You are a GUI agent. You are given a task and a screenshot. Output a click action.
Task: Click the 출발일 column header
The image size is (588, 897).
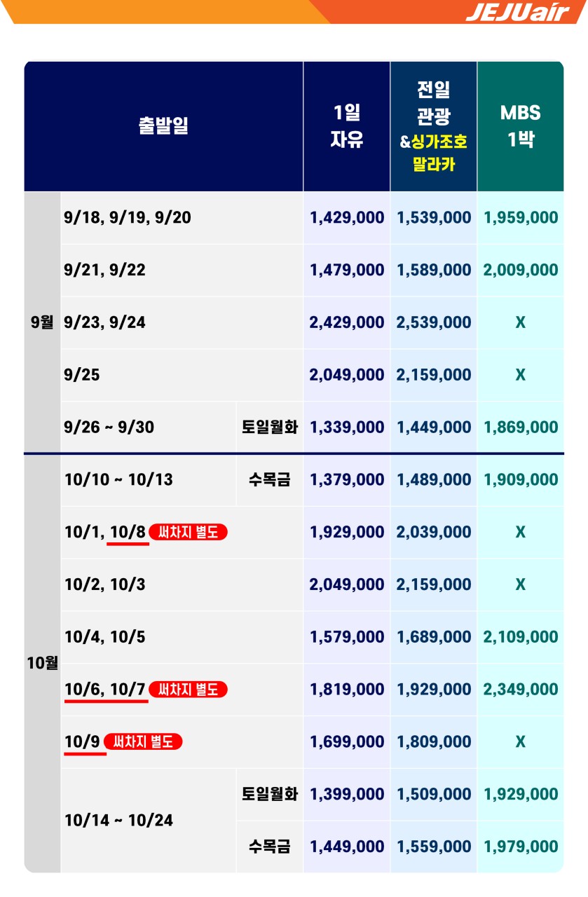163,126
